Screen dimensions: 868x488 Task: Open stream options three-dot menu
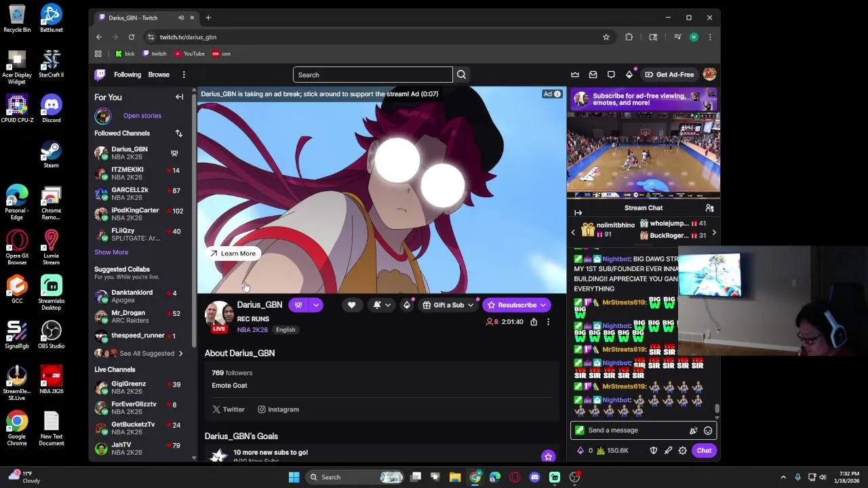(548, 322)
